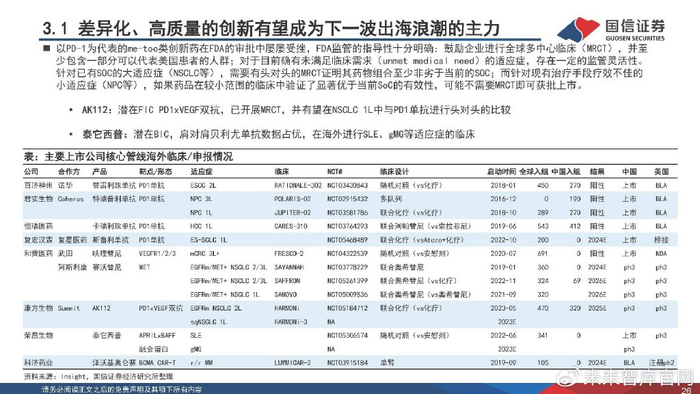This screenshot has height=394, width=700.
Task: Click the footer disclaimer text 请务必阅读正文之后的免责声明
Action: pos(121,390)
